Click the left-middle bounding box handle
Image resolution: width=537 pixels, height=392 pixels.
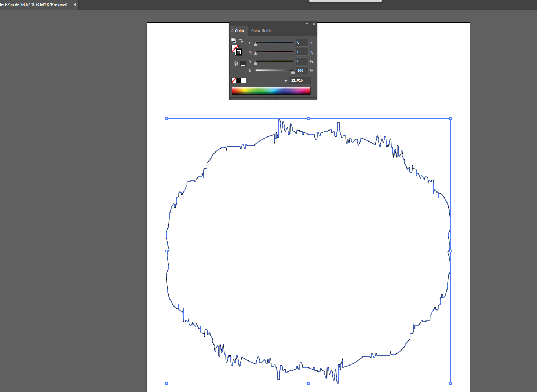167,251
